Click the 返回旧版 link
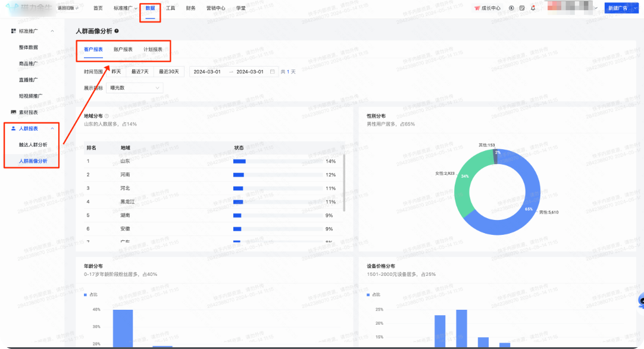This screenshot has height=349, width=644. coord(68,8)
